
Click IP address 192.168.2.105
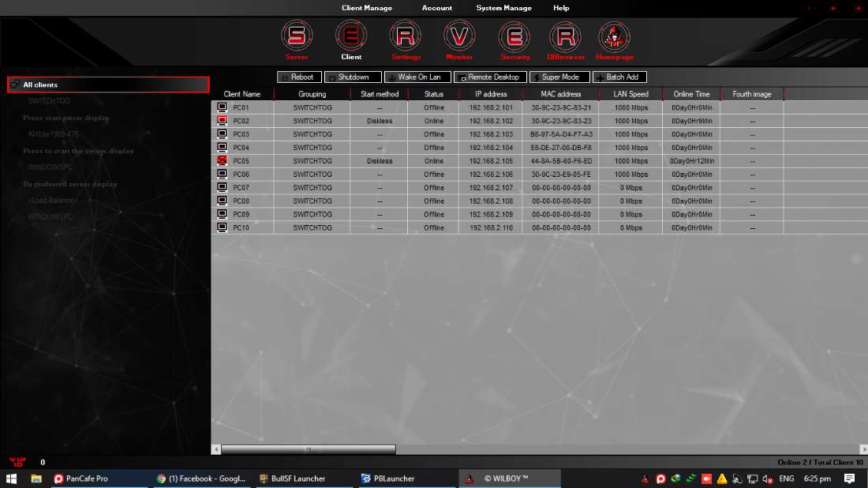[491, 160]
